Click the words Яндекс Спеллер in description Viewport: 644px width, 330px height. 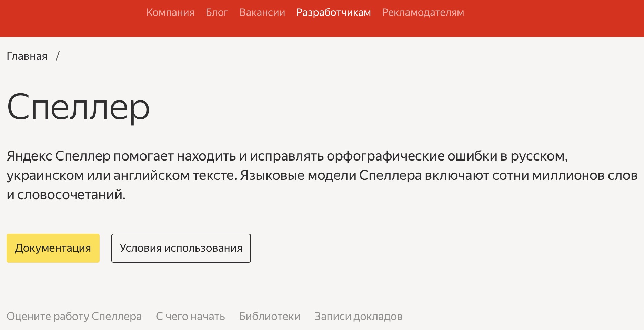59,156
